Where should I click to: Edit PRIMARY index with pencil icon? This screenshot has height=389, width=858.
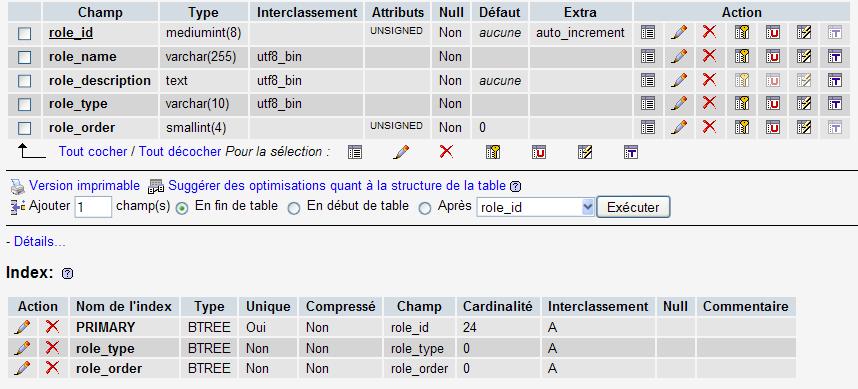coord(22,327)
